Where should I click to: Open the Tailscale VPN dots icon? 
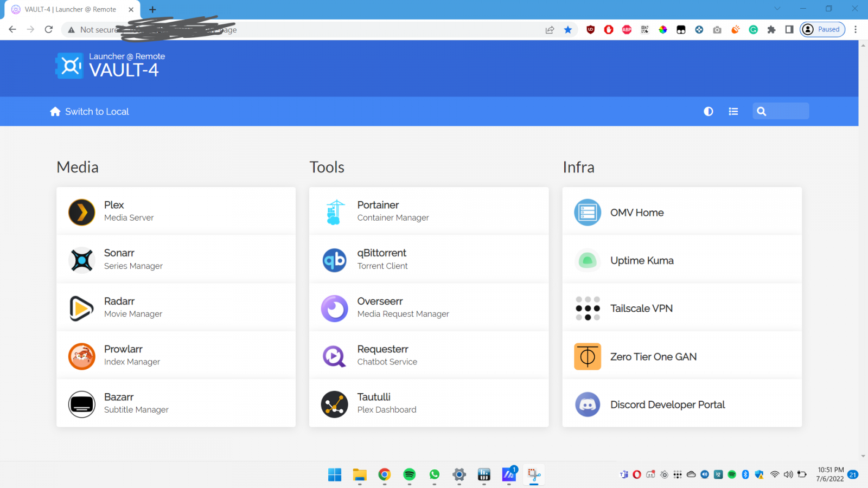coord(588,308)
